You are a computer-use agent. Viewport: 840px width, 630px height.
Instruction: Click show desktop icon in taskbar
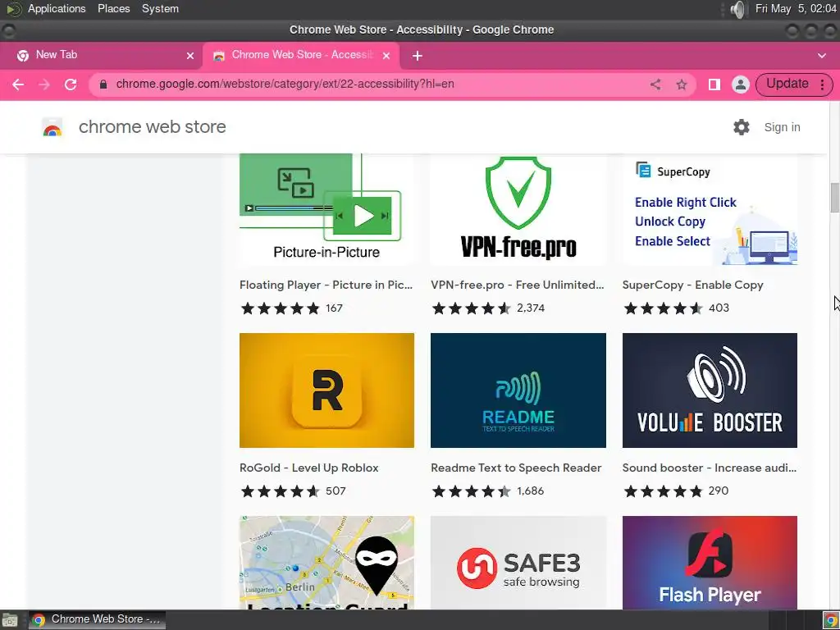[10, 620]
